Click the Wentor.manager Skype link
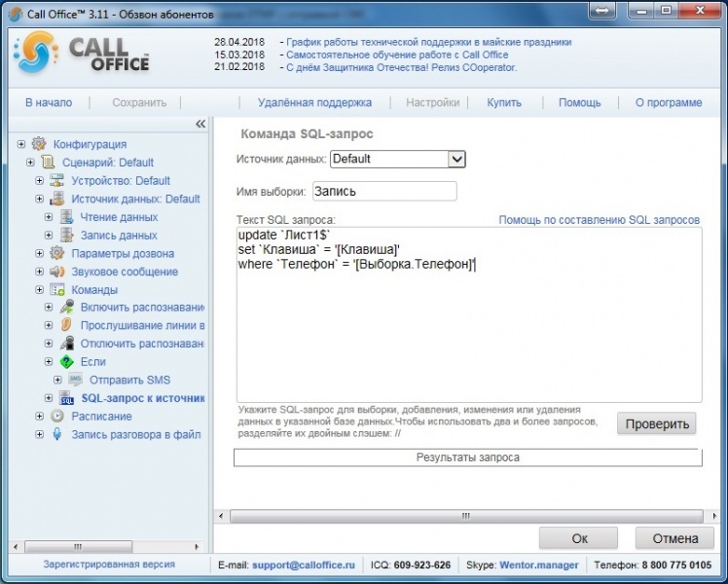 539,565
